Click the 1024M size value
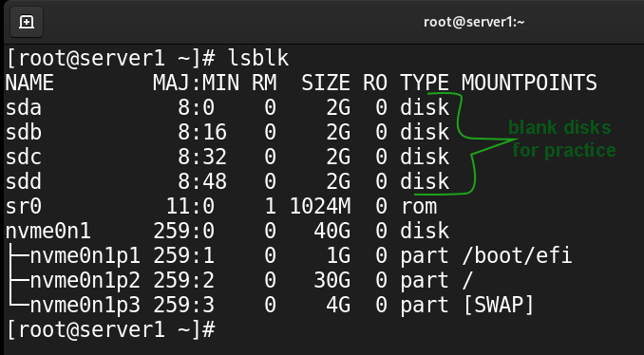 click(320, 206)
